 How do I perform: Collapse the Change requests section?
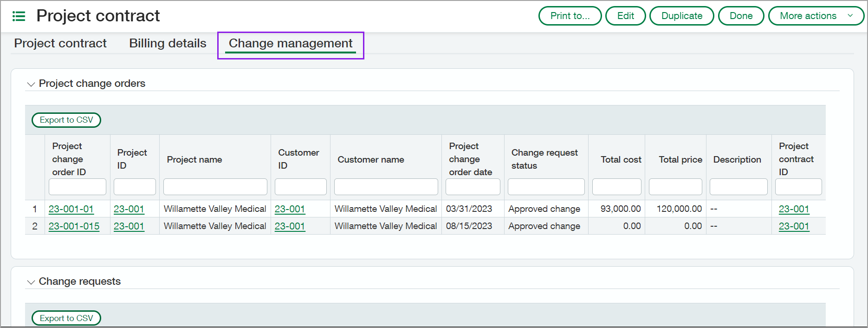coord(31,282)
